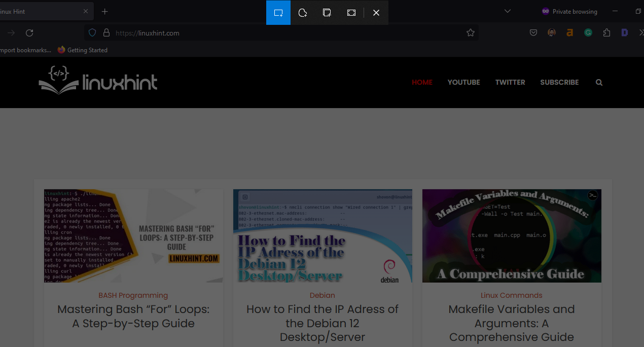Viewport: 644px width, 347px height.
Task: Switch to Window Snip mode
Action: 327,13
